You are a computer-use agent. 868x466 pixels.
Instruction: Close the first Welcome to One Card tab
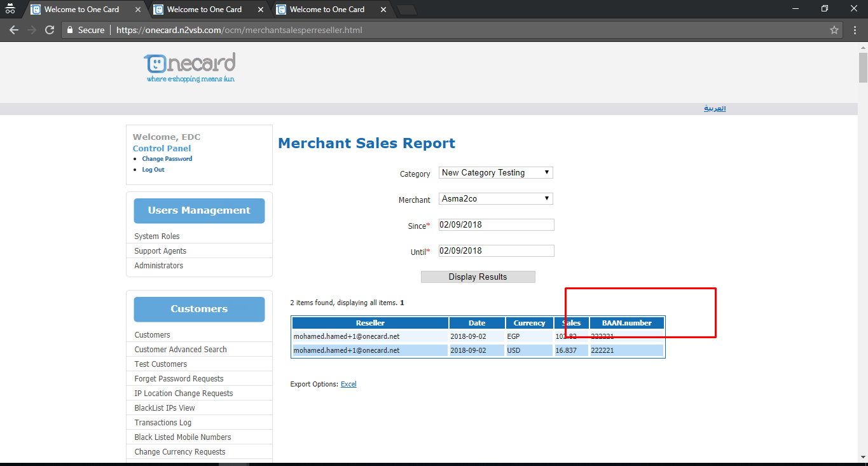[x=138, y=10]
